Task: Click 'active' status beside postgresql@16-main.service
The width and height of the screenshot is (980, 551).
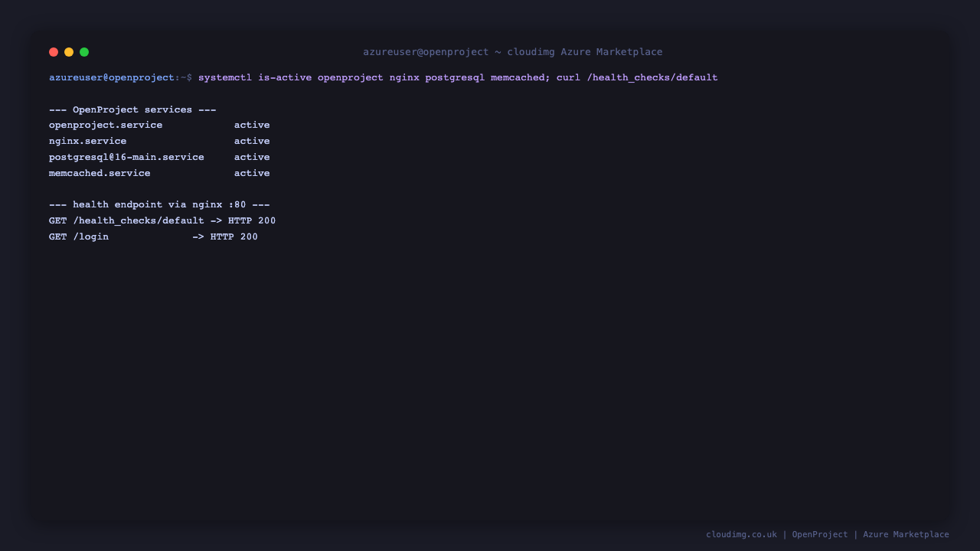Action: coord(252,157)
